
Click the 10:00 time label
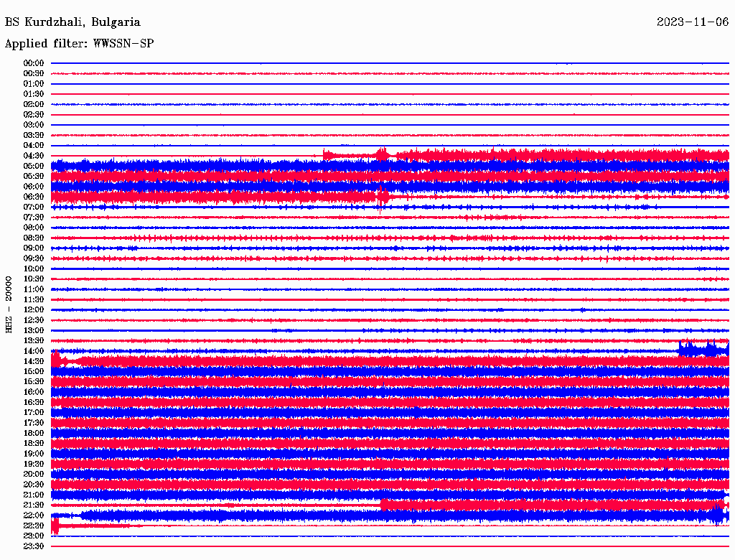[x=34, y=269]
